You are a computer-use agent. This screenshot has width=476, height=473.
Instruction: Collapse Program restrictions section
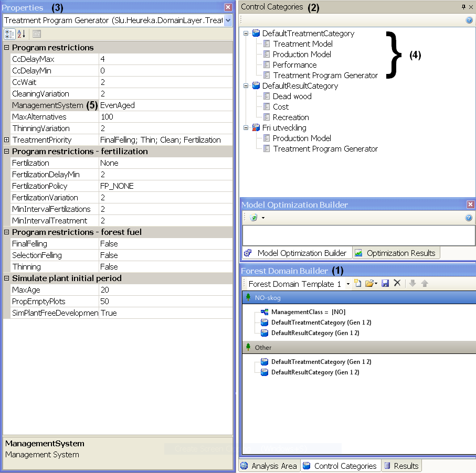coord(6,47)
